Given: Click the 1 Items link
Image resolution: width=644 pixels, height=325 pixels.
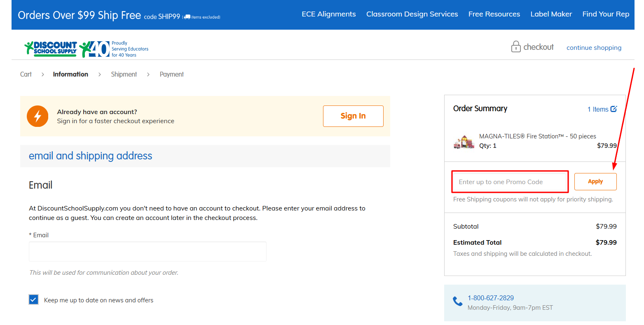Looking at the screenshot, I should coord(598,109).
